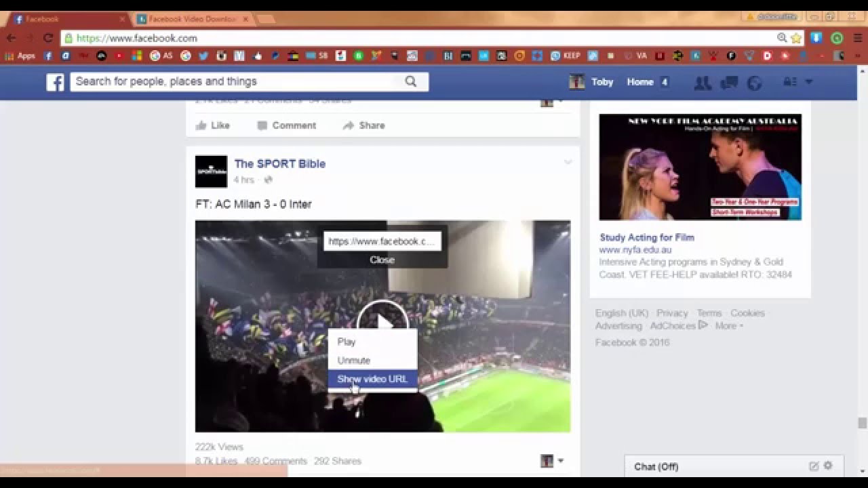Open the 4 hrs timestamp link
The height and width of the screenshot is (488, 868).
tap(243, 180)
